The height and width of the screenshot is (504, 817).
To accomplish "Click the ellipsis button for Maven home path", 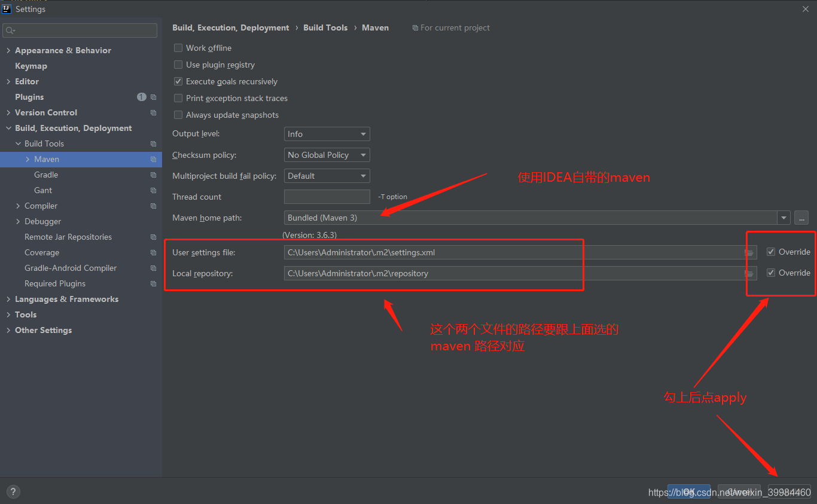I will (801, 218).
